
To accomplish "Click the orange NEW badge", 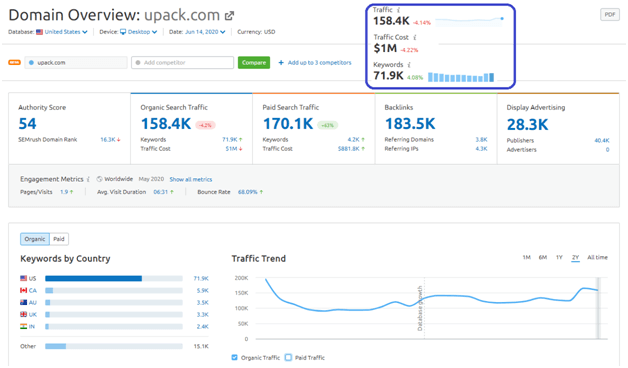I will tap(14, 62).
